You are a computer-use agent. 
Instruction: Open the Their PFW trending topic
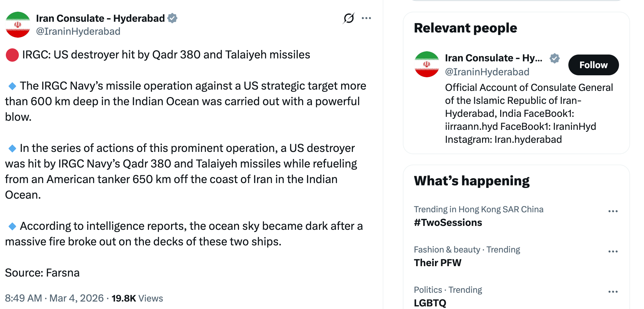pyautogui.click(x=438, y=263)
